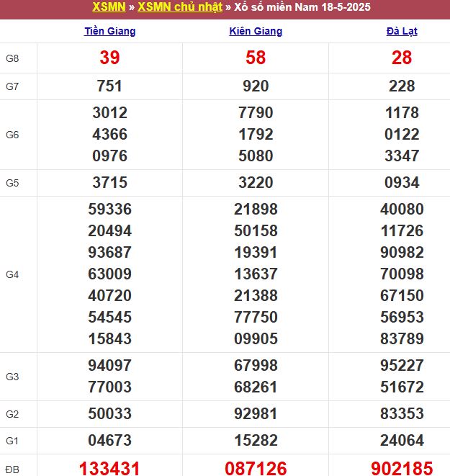450x476 pixels.
Task: Click G4 number 77750
Action: click(x=256, y=318)
